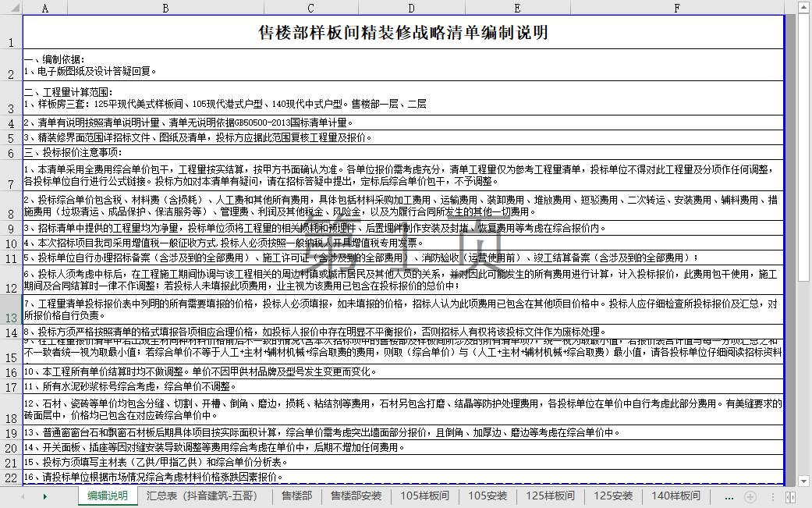The height and width of the screenshot is (508, 812).
Task: Open the 125样板间 sheet tab
Action: coord(551,496)
